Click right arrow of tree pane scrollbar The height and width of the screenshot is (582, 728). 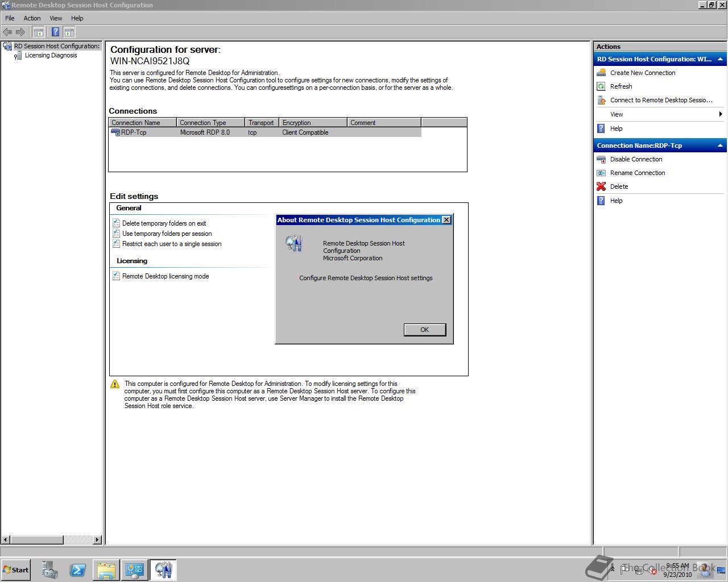point(97,539)
